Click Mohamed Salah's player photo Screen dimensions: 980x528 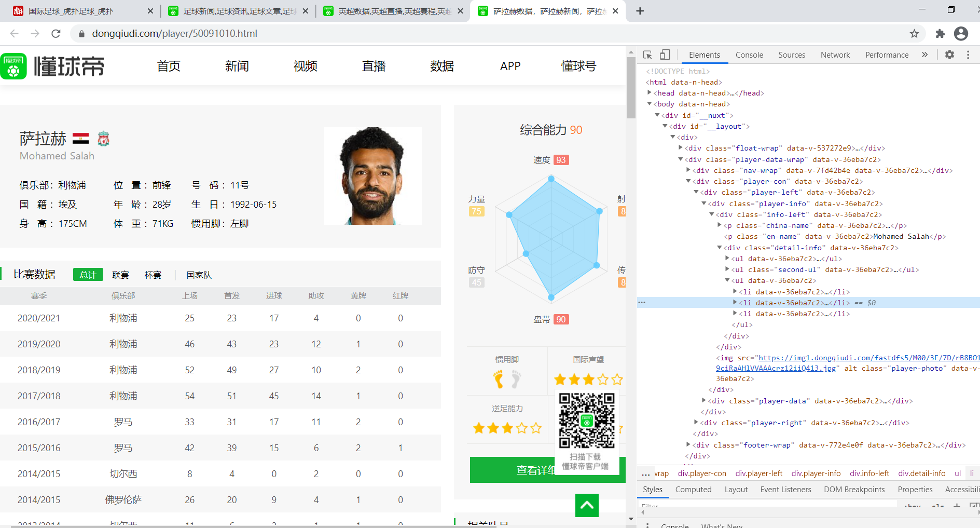(373, 176)
